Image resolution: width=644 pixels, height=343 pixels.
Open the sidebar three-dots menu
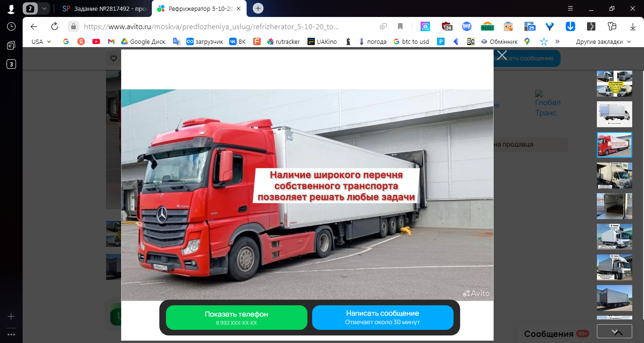coord(11,334)
